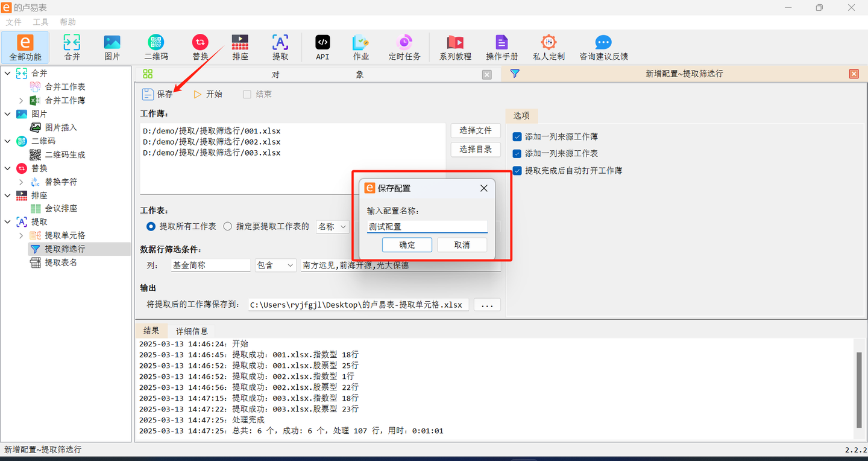Click the results log vertical scrollbar
This screenshot has height=461, width=868.
point(860,389)
